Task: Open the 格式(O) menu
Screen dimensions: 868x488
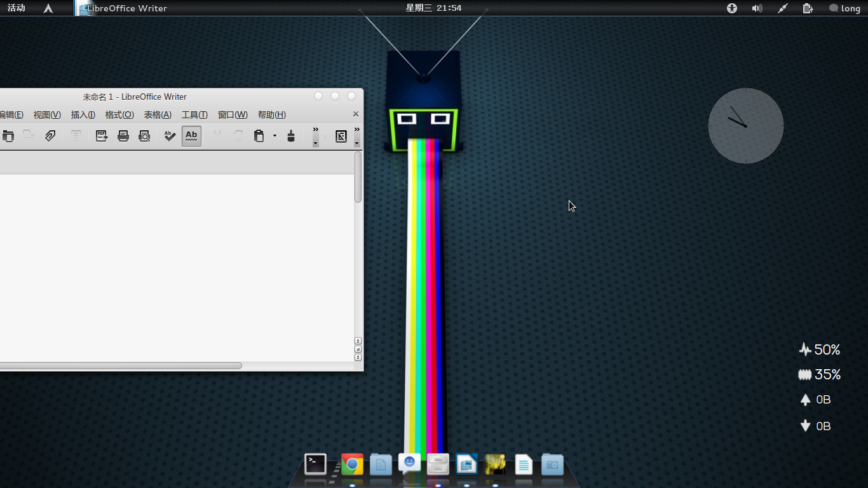Action: (119, 115)
